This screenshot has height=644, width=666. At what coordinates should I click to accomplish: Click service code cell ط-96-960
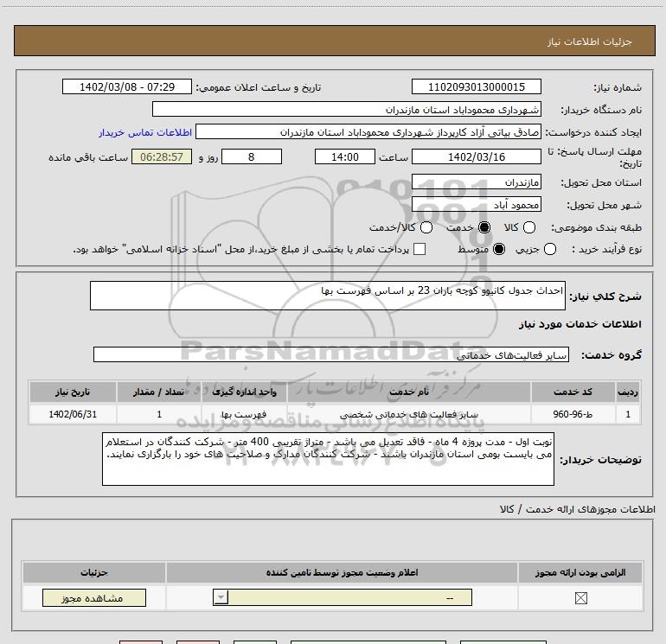pyautogui.click(x=573, y=414)
